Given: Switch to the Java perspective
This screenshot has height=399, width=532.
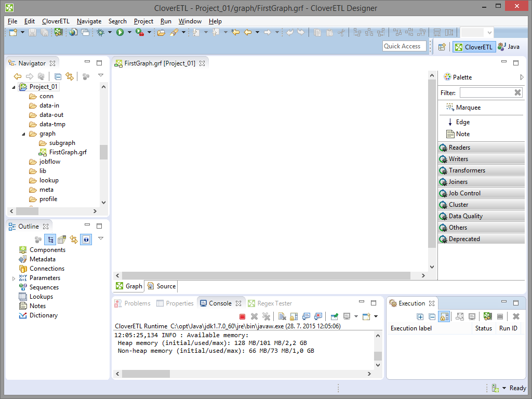Looking at the screenshot, I should point(509,47).
